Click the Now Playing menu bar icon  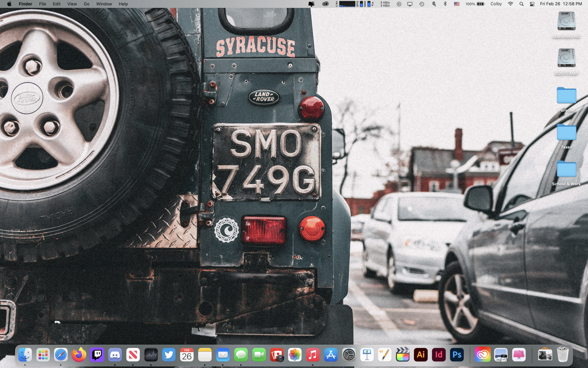coord(399,4)
